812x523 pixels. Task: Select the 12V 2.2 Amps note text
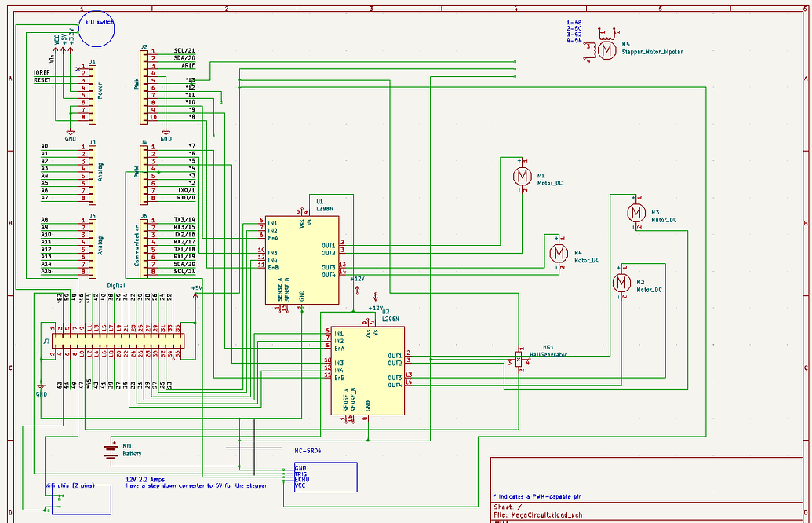[x=145, y=480]
